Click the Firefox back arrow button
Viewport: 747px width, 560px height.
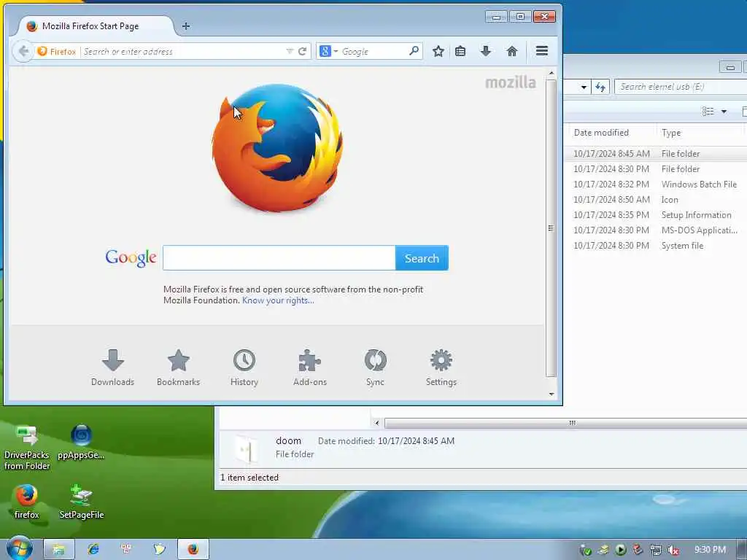point(23,51)
